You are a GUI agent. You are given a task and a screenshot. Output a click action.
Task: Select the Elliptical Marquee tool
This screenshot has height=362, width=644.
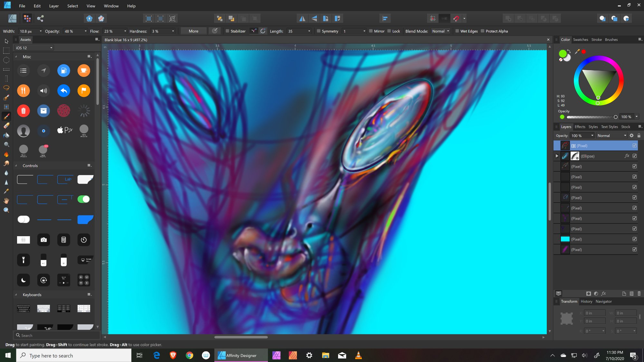click(6, 60)
